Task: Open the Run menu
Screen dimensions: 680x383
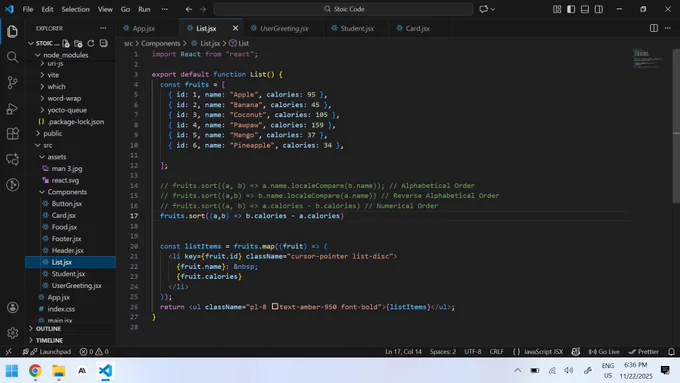Action: [x=144, y=9]
